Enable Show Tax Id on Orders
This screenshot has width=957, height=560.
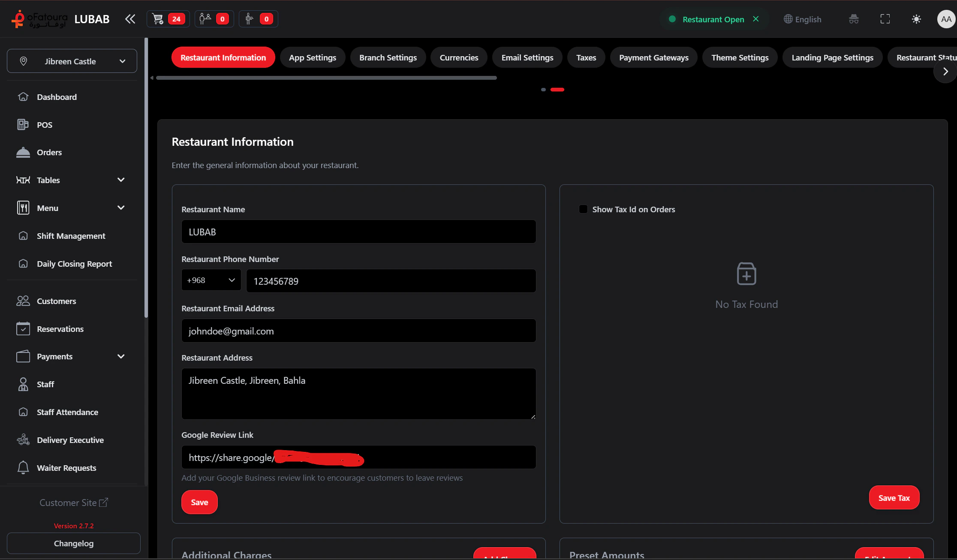[583, 209]
